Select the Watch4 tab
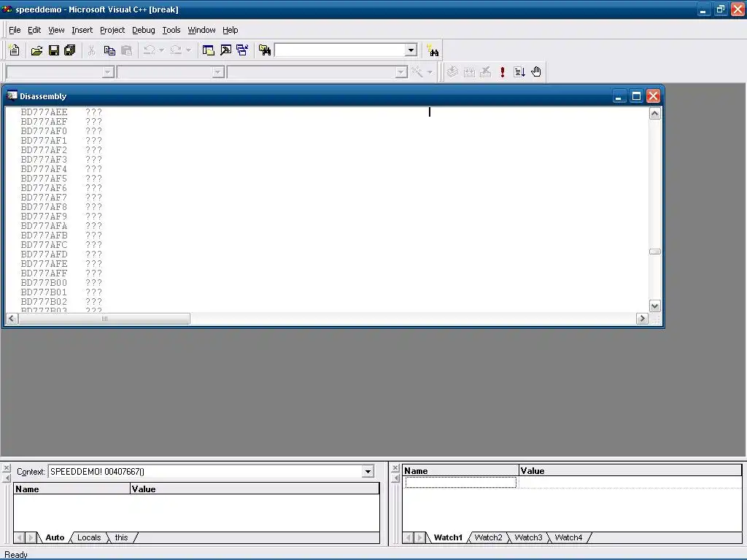 568,537
